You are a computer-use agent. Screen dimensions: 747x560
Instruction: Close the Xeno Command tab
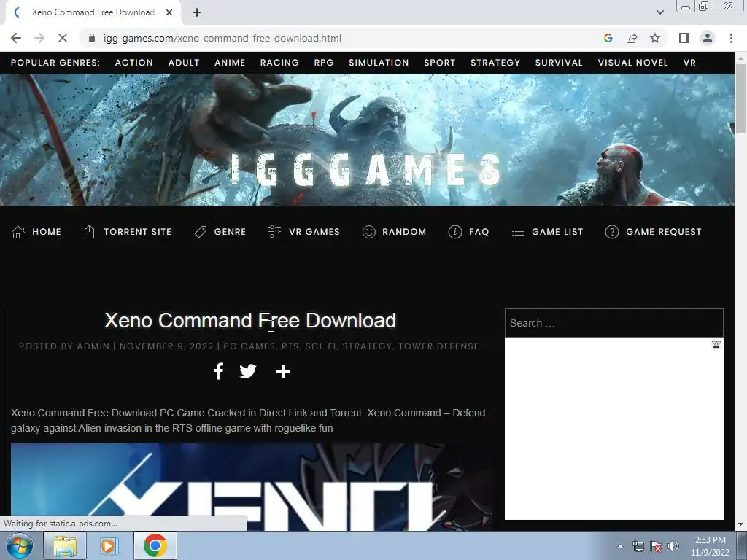coord(169,12)
